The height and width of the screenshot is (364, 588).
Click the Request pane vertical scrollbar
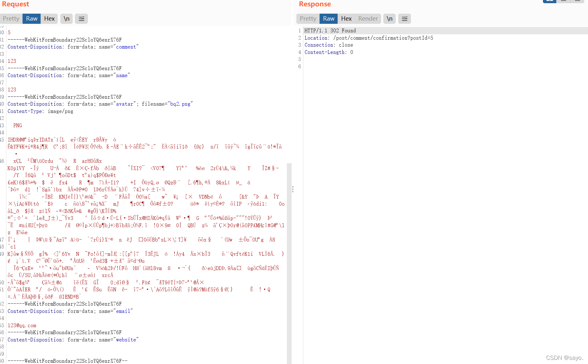(x=289, y=263)
